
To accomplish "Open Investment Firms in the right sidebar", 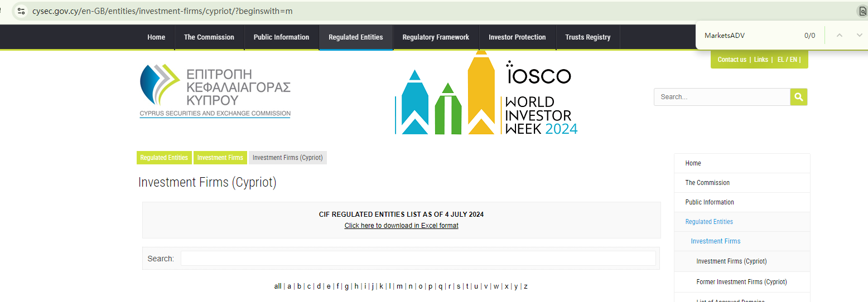I will pos(742,241).
